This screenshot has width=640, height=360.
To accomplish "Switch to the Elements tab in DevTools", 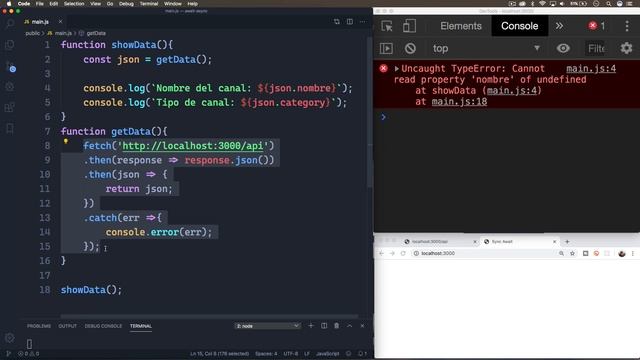I will (x=461, y=26).
